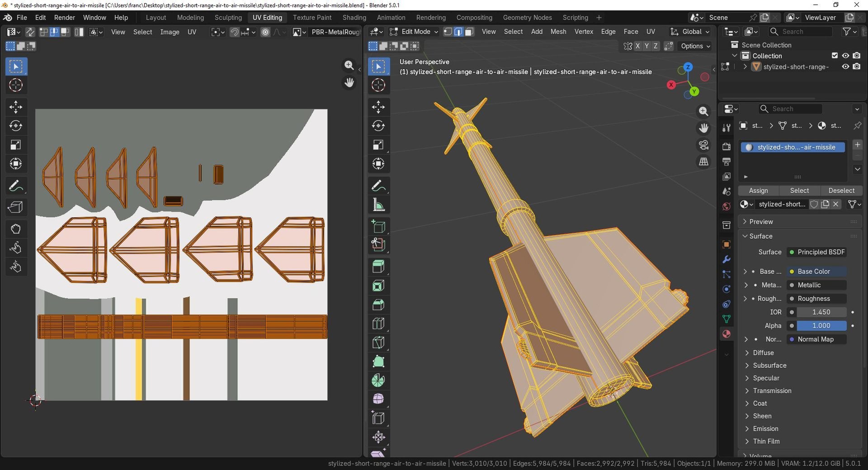The width and height of the screenshot is (868, 470).
Task: Click the Principled BSDF surface button
Action: click(816, 252)
